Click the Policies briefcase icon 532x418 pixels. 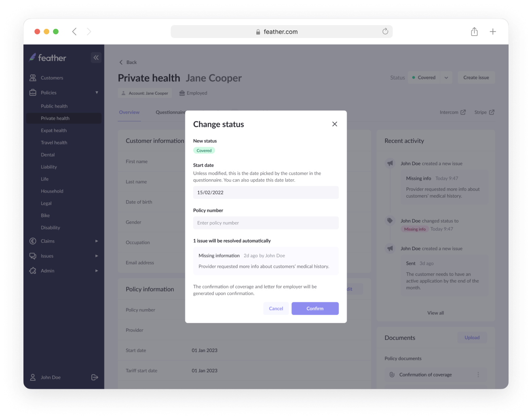click(x=33, y=92)
